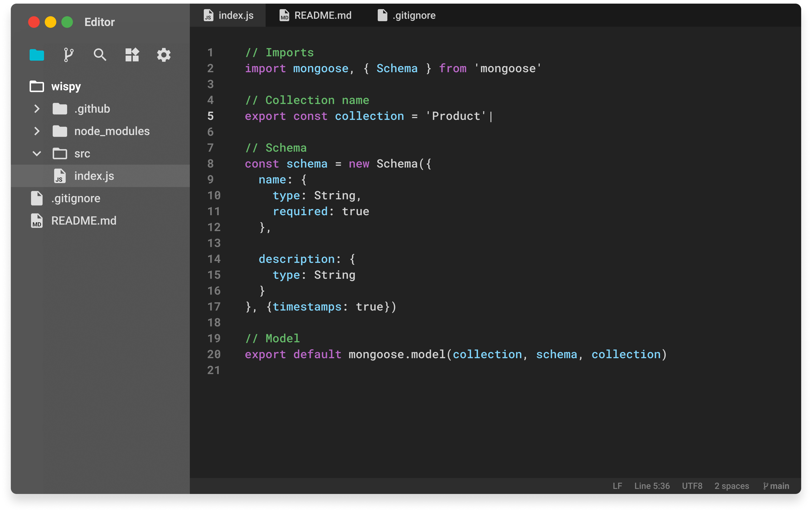The height and width of the screenshot is (512, 812).
Task: Click the yellow minimize window button
Action: pos(51,22)
